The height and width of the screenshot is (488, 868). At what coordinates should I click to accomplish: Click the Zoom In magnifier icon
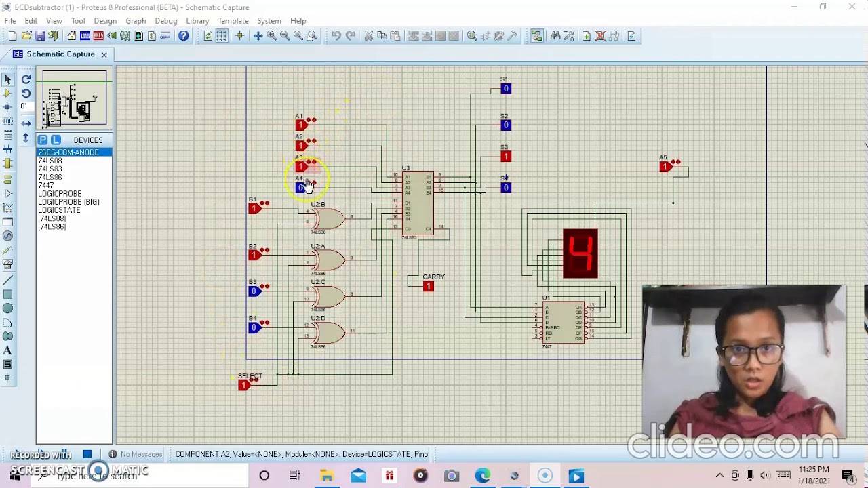pos(272,36)
